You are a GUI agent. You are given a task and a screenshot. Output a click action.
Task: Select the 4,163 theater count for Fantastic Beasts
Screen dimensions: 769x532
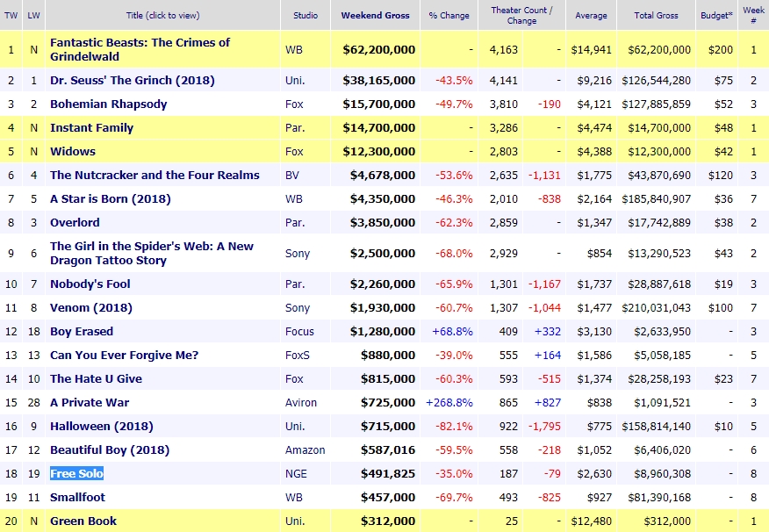coord(504,49)
